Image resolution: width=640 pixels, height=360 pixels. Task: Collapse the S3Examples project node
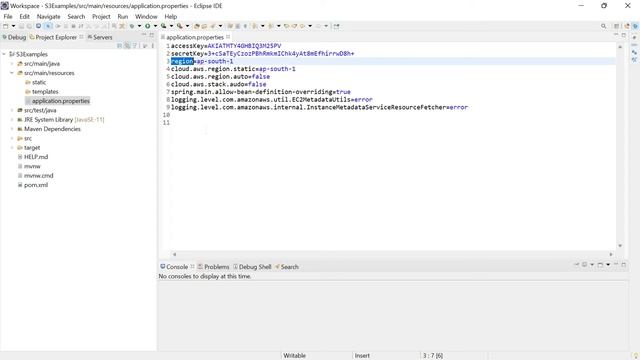[4, 54]
